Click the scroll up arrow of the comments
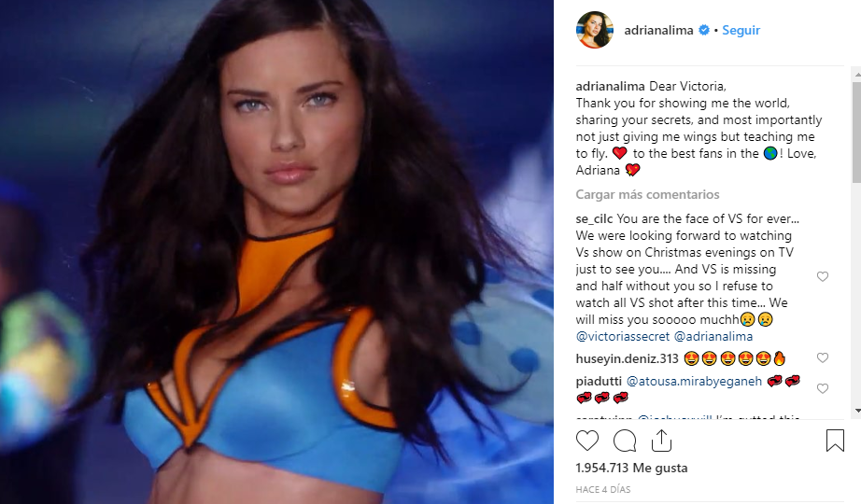The width and height of the screenshot is (861, 504). tap(856, 74)
